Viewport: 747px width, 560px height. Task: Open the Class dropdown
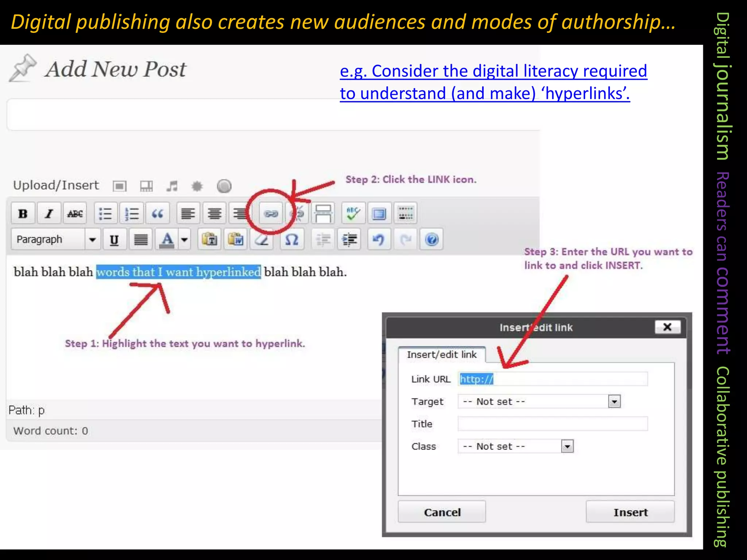pyautogui.click(x=516, y=446)
